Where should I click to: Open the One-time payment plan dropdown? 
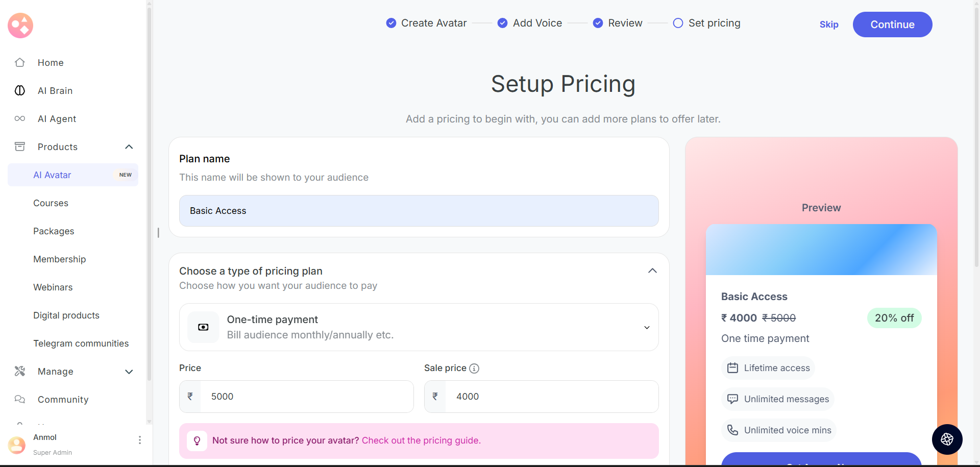pos(647,327)
